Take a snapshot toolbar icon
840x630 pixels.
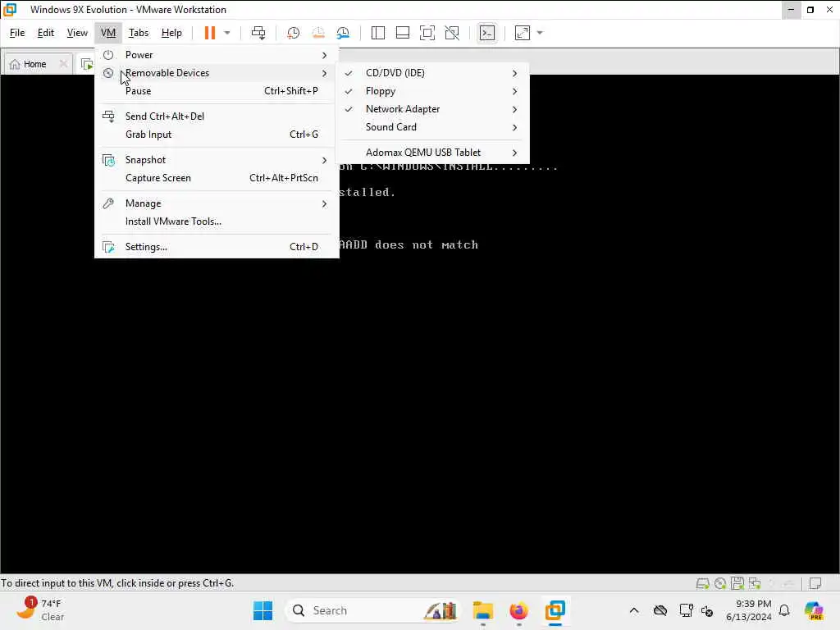pos(293,33)
